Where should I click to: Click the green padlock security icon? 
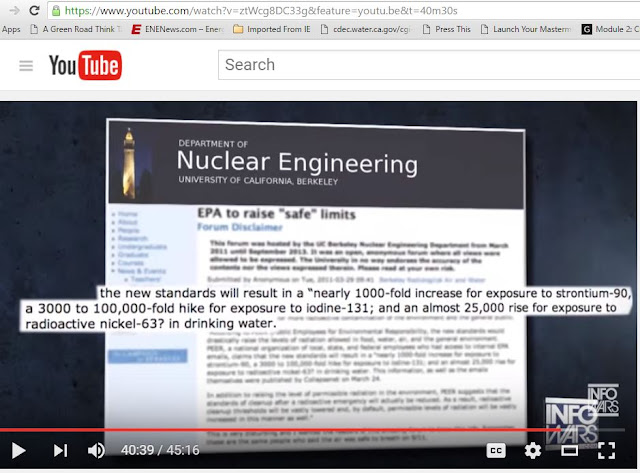[x=56, y=11]
